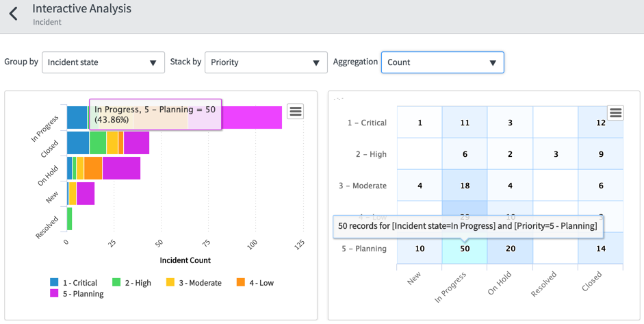Toggle the 4 - Low legend entry

click(255, 282)
